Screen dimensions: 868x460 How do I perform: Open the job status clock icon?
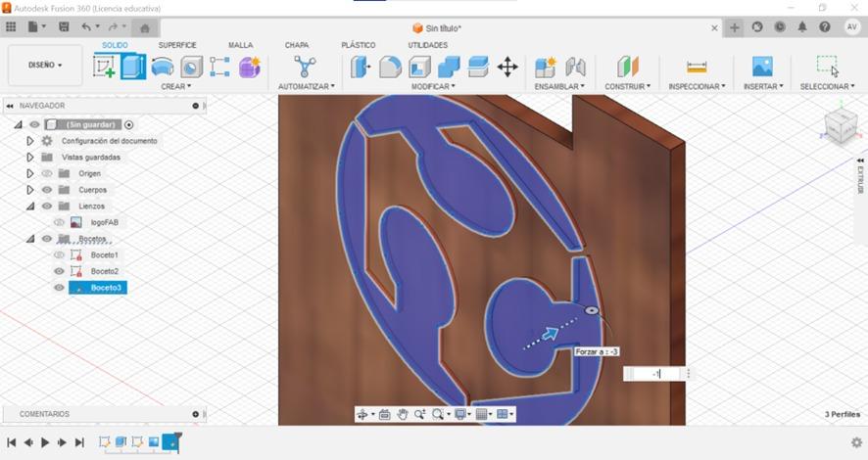click(x=780, y=27)
